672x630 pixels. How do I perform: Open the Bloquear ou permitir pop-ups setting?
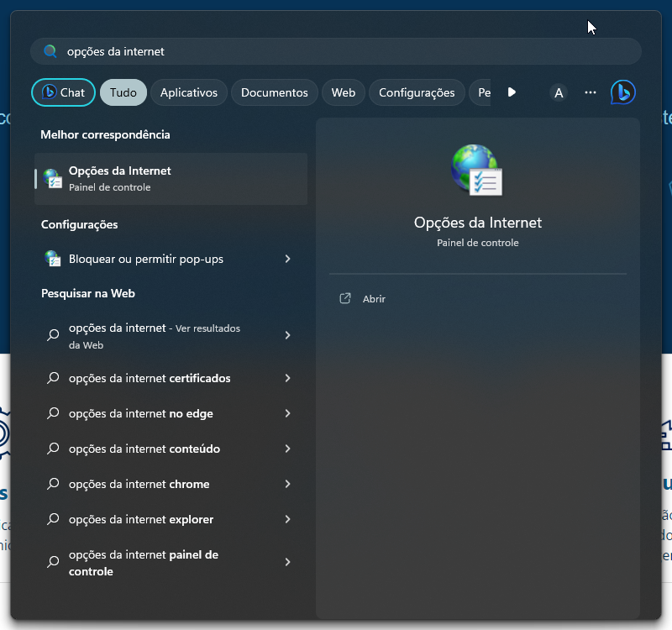tap(171, 259)
